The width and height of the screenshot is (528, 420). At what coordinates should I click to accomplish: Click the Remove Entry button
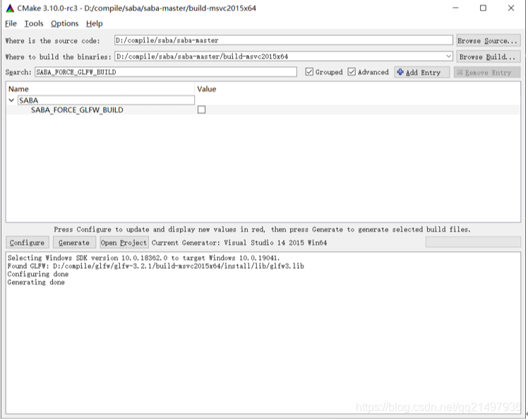click(x=487, y=73)
